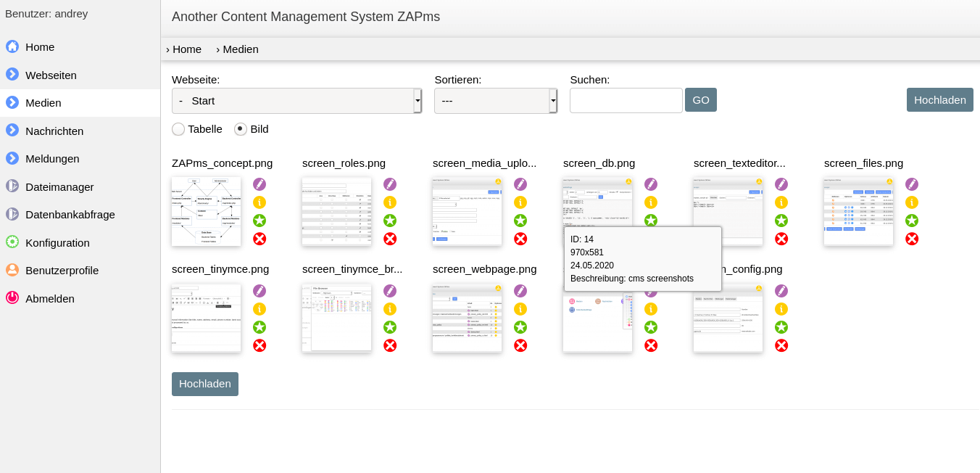The image size is (980, 473).
Task: Click the Medien sidebar arrow icon
Action: click(x=12, y=102)
